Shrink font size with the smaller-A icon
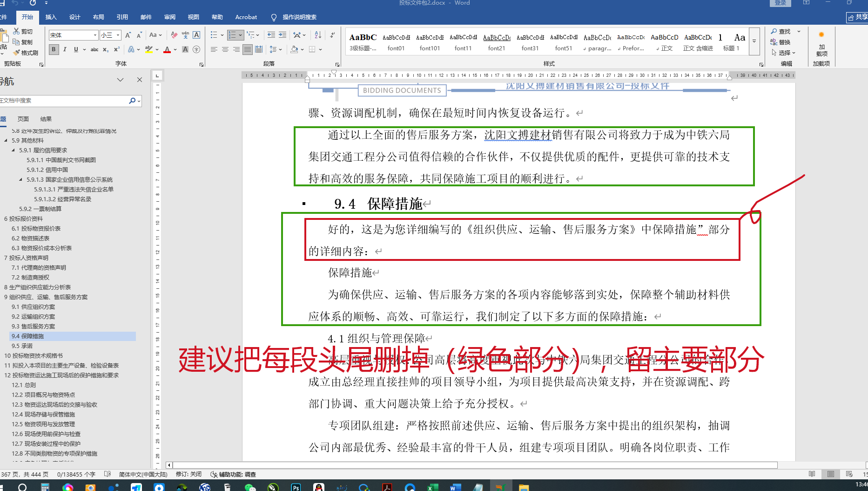 (139, 35)
